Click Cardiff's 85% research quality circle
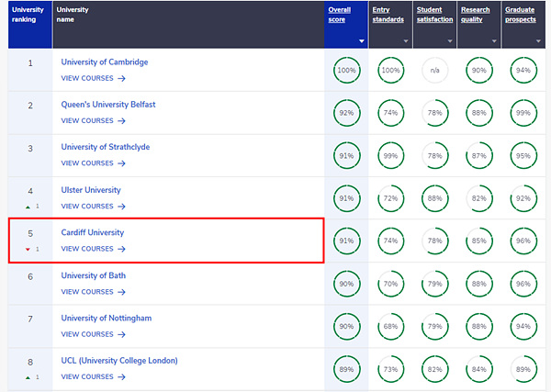The image size is (551, 392). pos(479,241)
